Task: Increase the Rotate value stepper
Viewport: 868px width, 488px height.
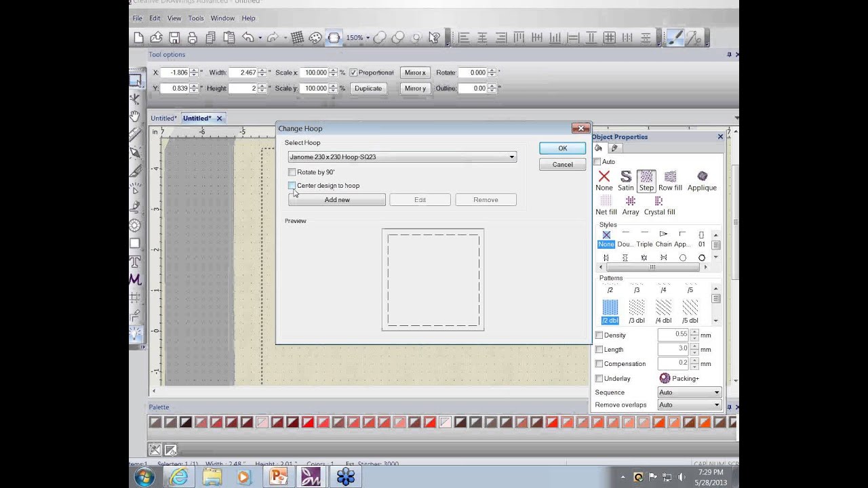Action: (x=493, y=70)
